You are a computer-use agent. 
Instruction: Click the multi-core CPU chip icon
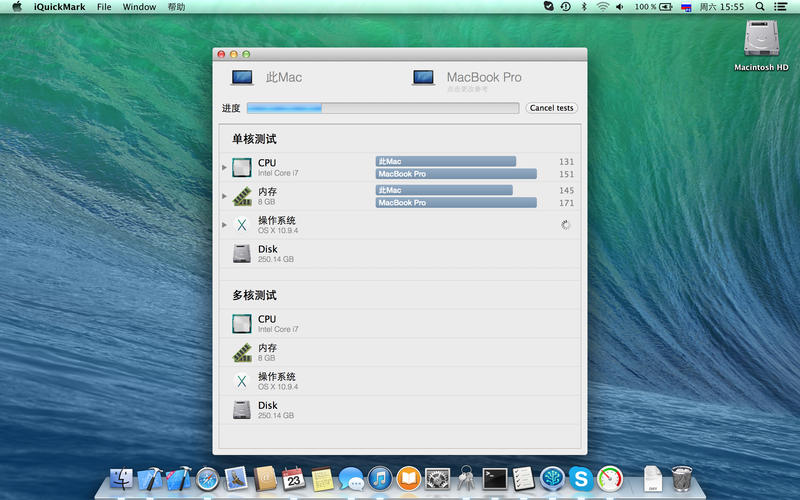tap(242, 323)
